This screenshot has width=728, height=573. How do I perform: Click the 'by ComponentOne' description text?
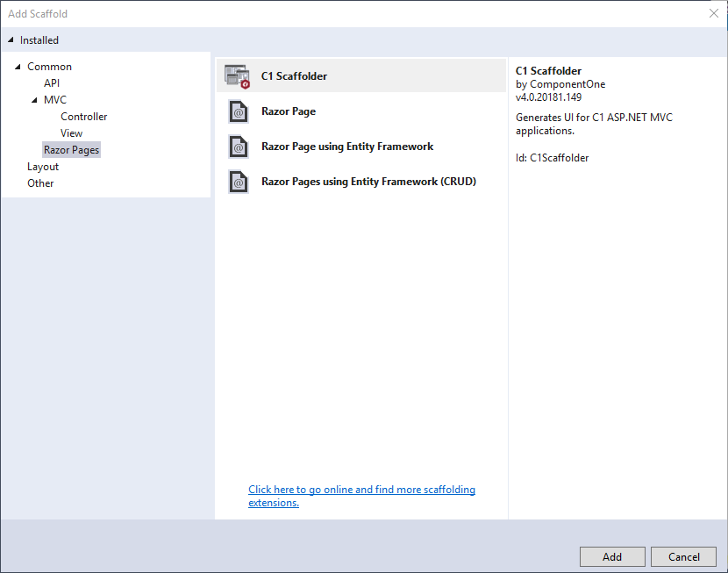(x=560, y=84)
